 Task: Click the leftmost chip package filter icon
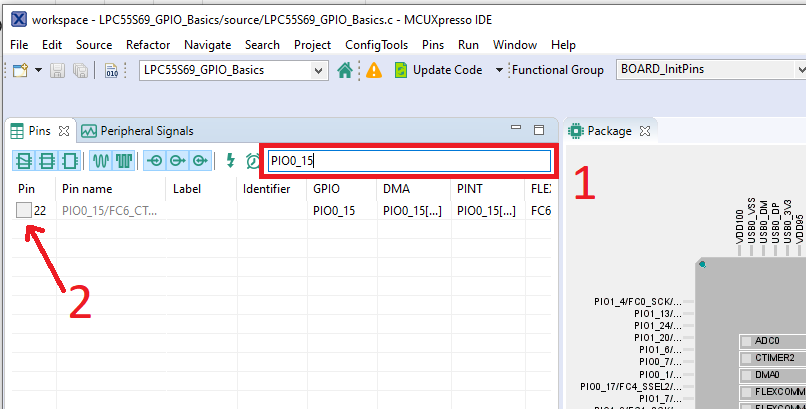[x=23, y=160]
